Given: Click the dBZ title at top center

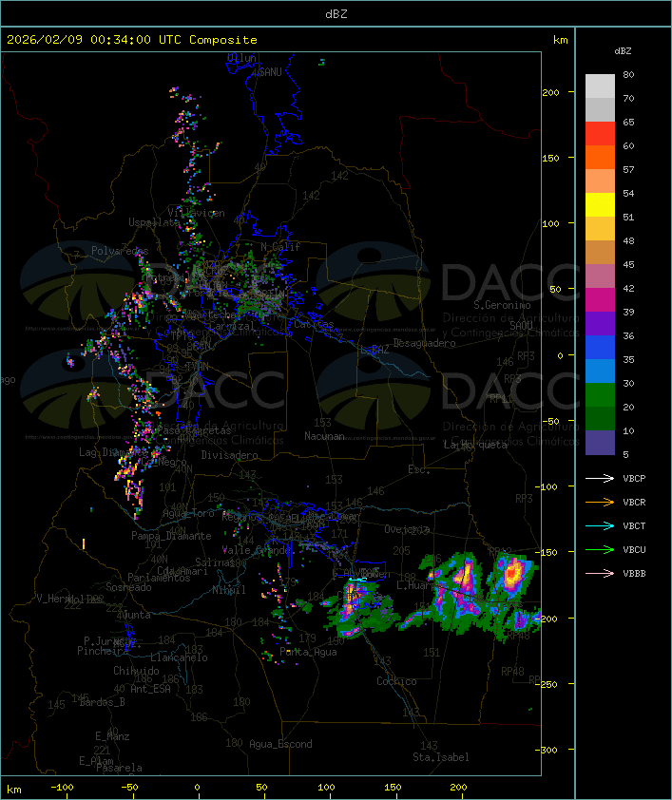Looking at the screenshot, I should click(x=336, y=14).
